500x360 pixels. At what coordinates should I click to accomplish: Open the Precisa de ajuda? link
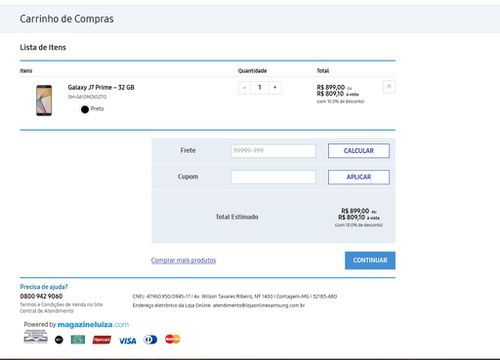[x=44, y=287]
